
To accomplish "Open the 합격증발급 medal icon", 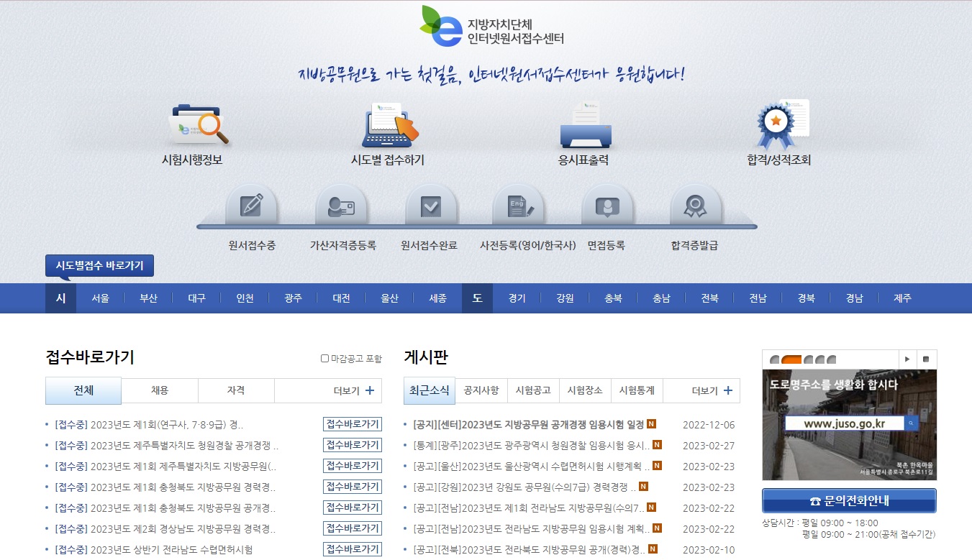I will coord(696,205).
